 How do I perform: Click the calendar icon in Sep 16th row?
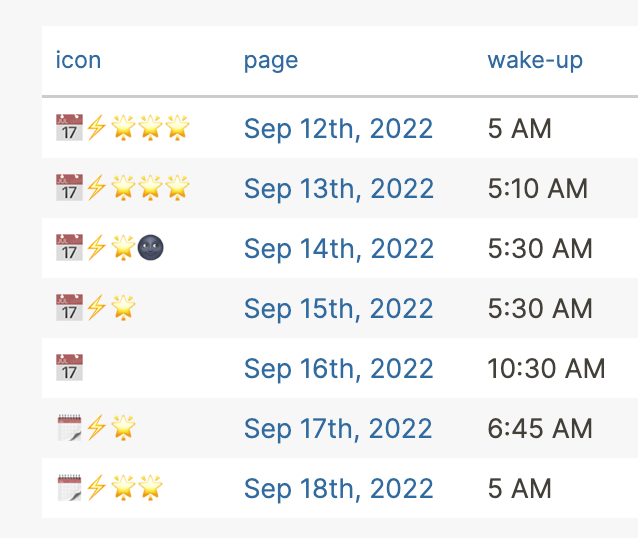69,368
